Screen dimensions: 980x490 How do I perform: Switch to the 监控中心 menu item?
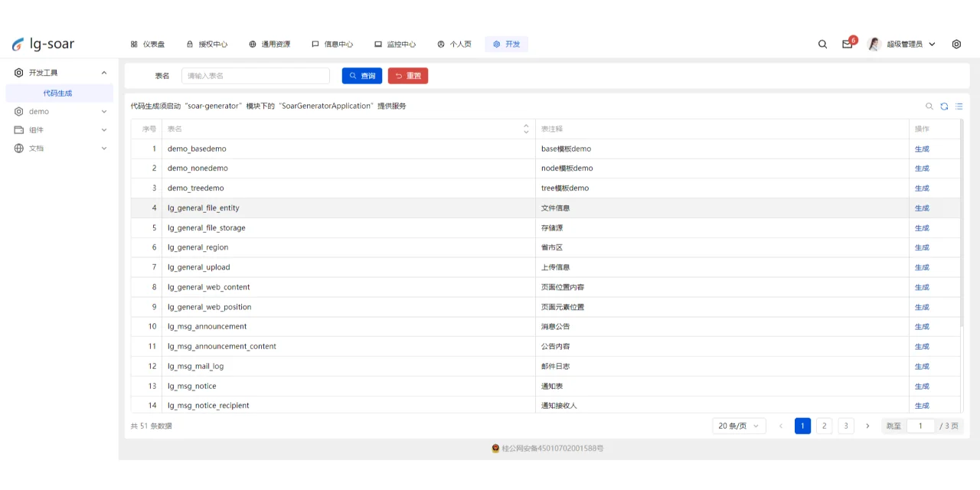tap(395, 44)
